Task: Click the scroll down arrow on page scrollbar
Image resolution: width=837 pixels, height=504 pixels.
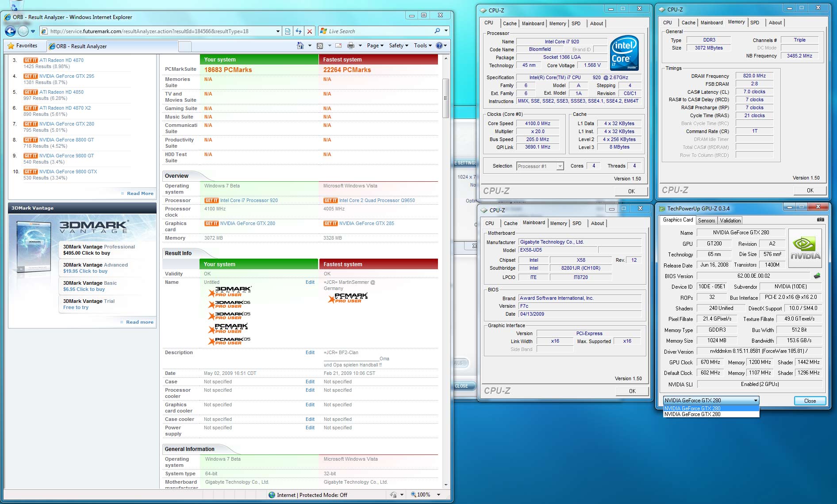Action: point(445,485)
